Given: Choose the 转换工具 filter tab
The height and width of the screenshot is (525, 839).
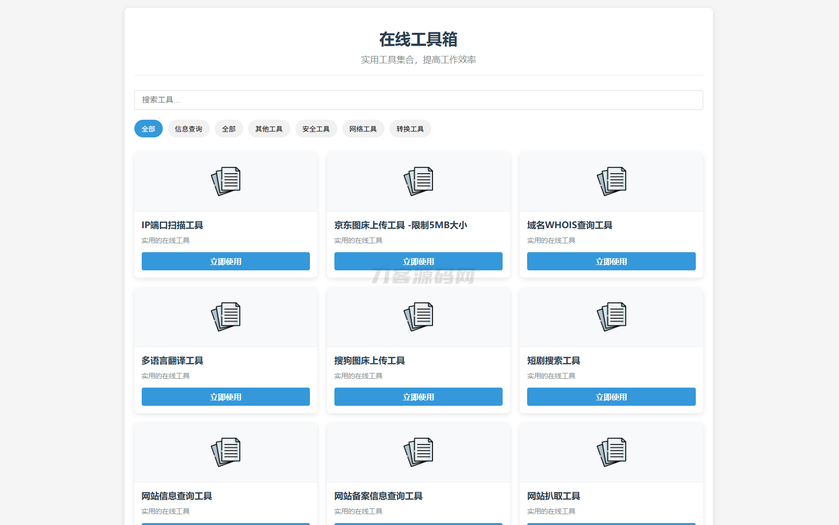Looking at the screenshot, I should pyautogui.click(x=410, y=129).
